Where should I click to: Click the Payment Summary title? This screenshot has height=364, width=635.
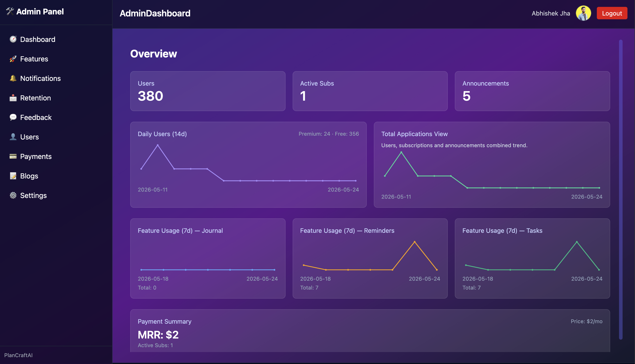164,321
